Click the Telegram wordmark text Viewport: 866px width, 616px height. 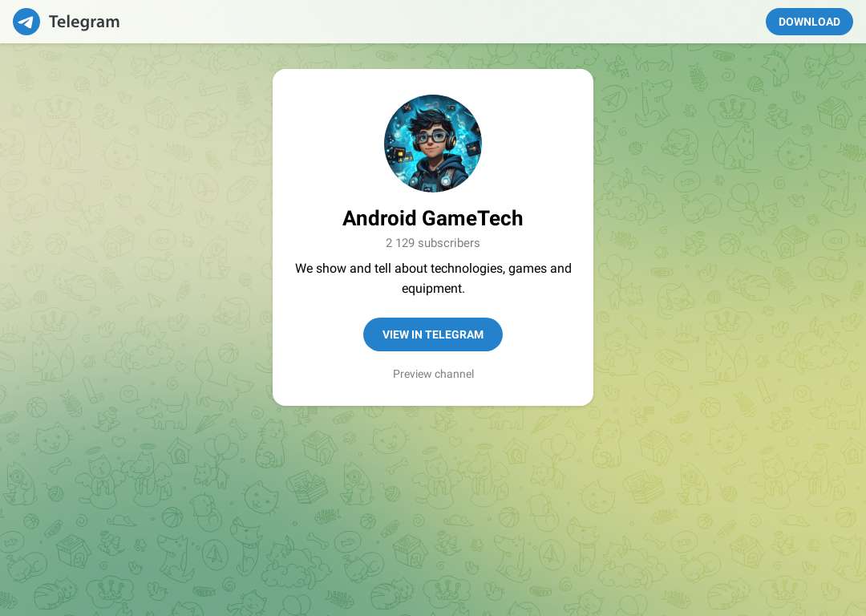84,22
